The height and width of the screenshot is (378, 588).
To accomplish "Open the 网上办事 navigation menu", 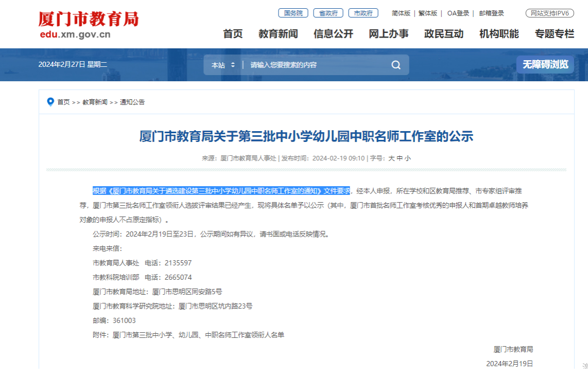I will 389,34.
